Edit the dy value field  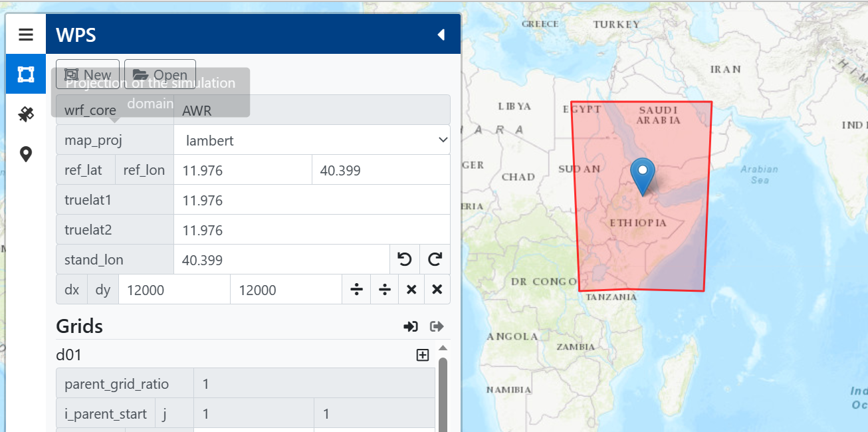[x=286, y=290]
